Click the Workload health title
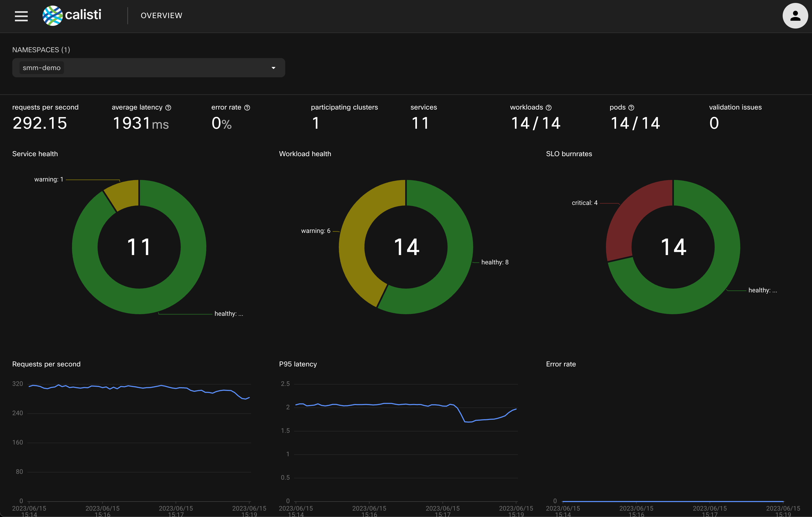 coord(305,154)
